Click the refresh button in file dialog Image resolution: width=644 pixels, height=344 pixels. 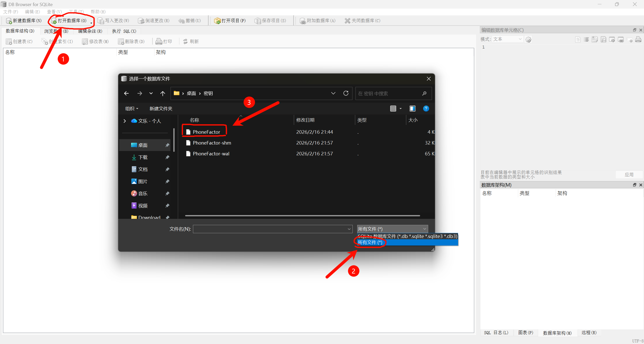tap(346, 93)
